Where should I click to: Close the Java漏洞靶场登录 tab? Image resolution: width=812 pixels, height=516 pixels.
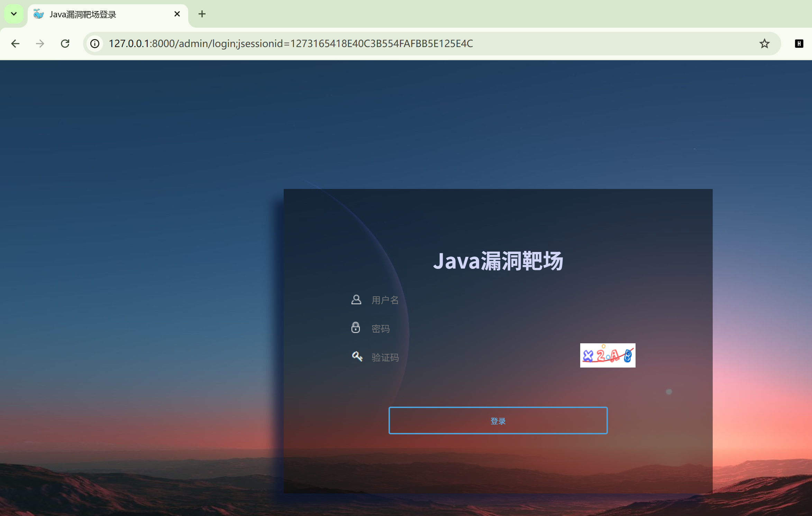coord(177,14)
